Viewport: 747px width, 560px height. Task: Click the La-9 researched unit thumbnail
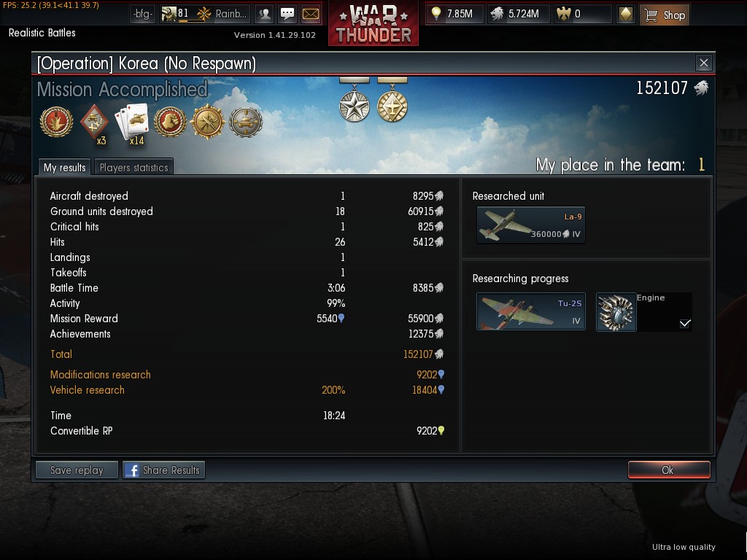pyautogui.click(x=531, y=225)
